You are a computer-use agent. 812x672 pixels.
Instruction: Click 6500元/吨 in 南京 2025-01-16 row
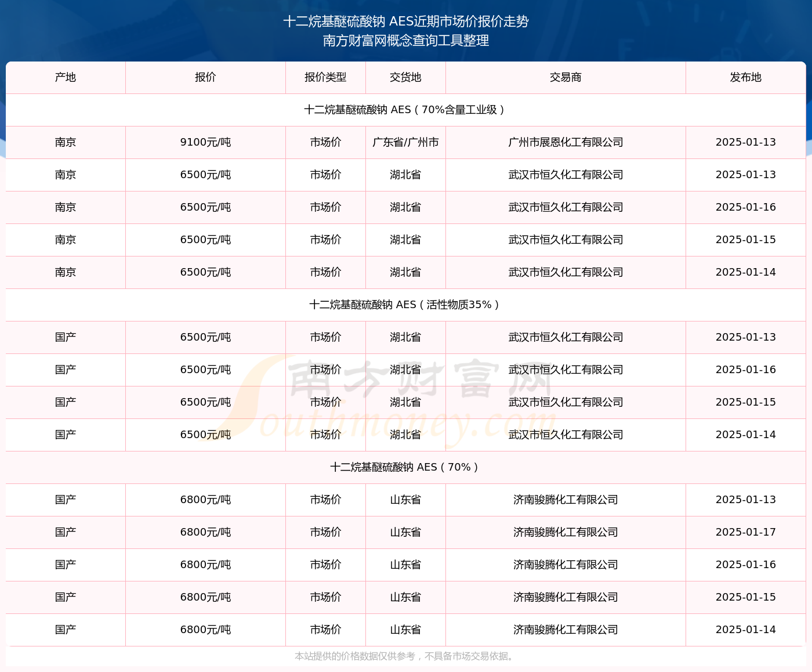tap(205, 207)
